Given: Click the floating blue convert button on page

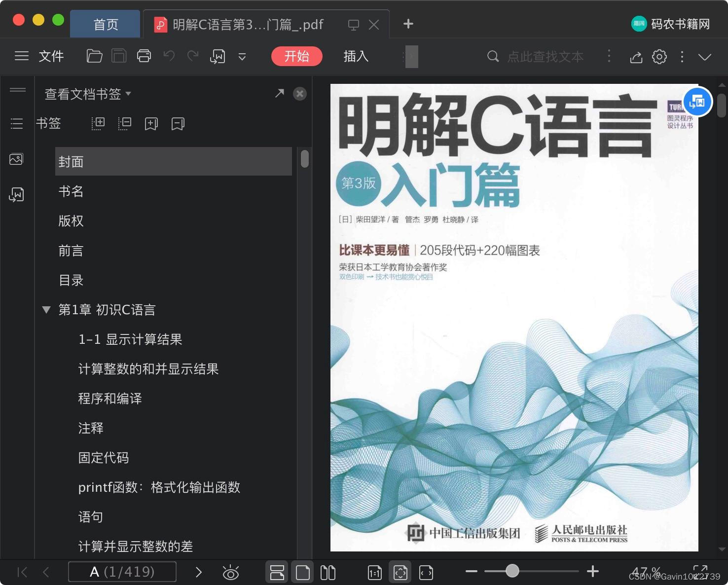Looking at the screenshot, I should [697, 102].
